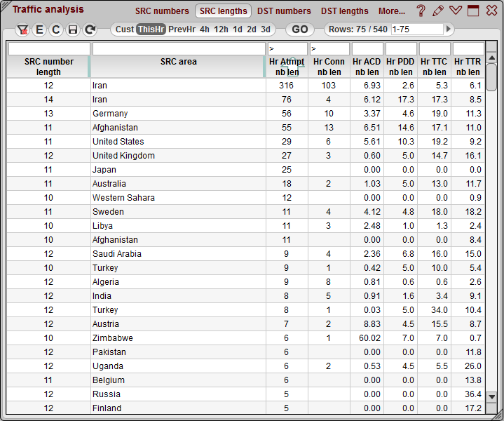
Task: Select the Cust custom time range
Action: coord(125,29)
